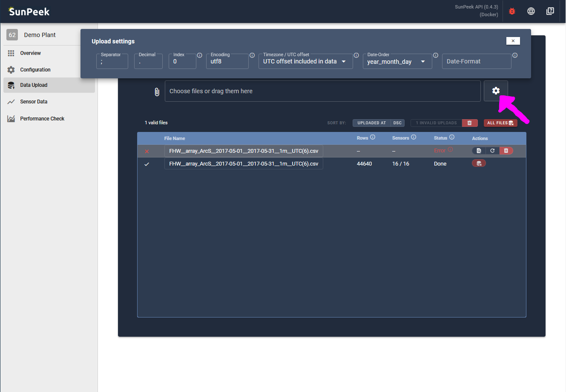Click the red bug report icon

pyautogui.click(x=512, y=11)
